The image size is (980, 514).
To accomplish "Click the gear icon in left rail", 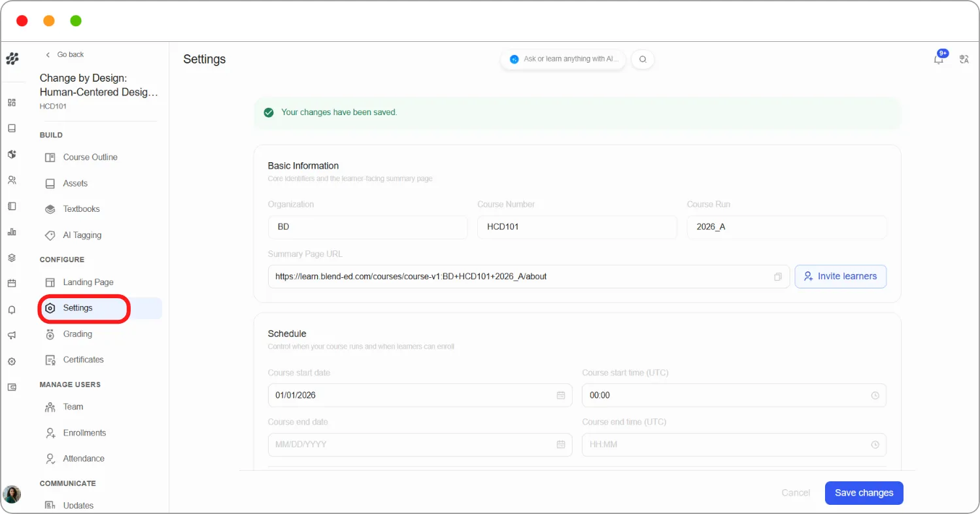I will [x=12, y=362].
